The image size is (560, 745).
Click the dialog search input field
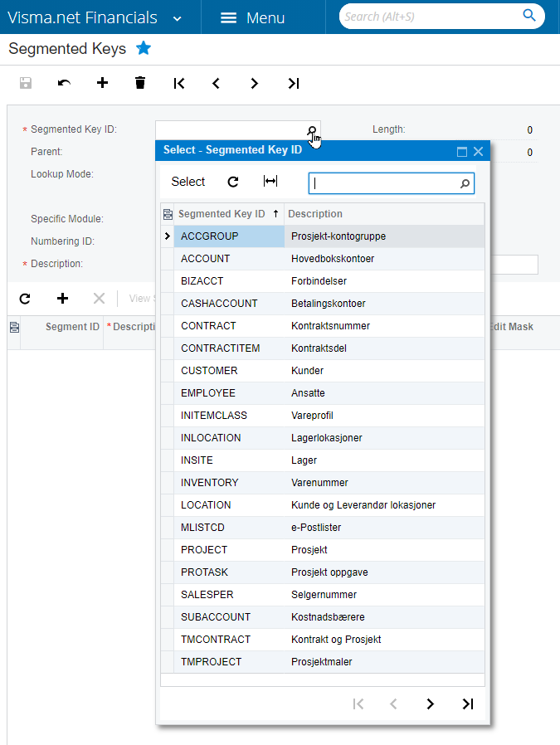coord(384,183)
